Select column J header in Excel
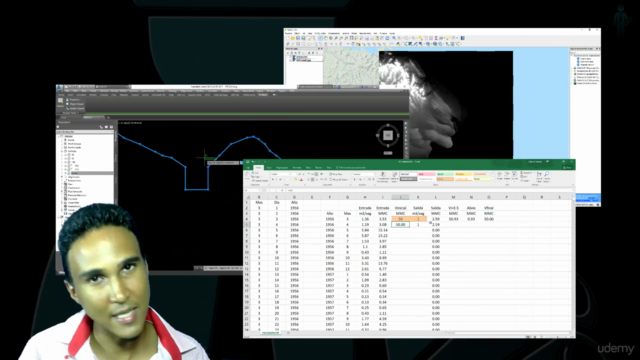The height and width of the screenshot is (360, 640). click(x=400, y=197)
